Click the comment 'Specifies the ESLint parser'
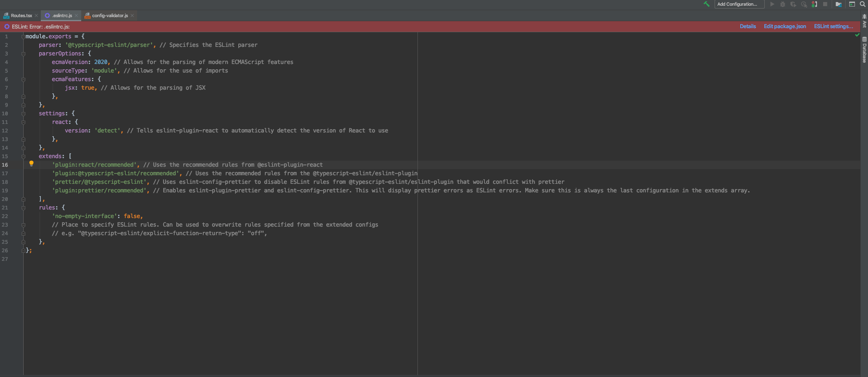 coord(209,45)
